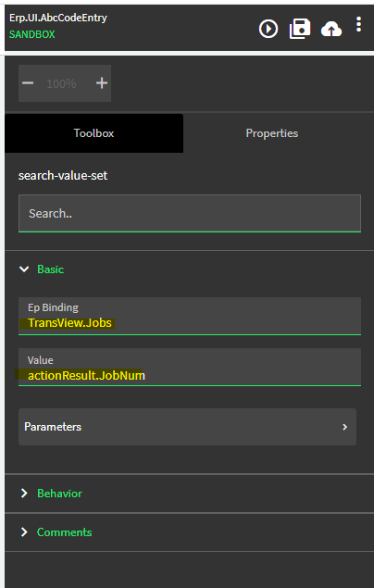The height and width of the screenshot is (588, 374).
Task: Edit the Value field actionResult.JobNum
Action: (190, 367)
